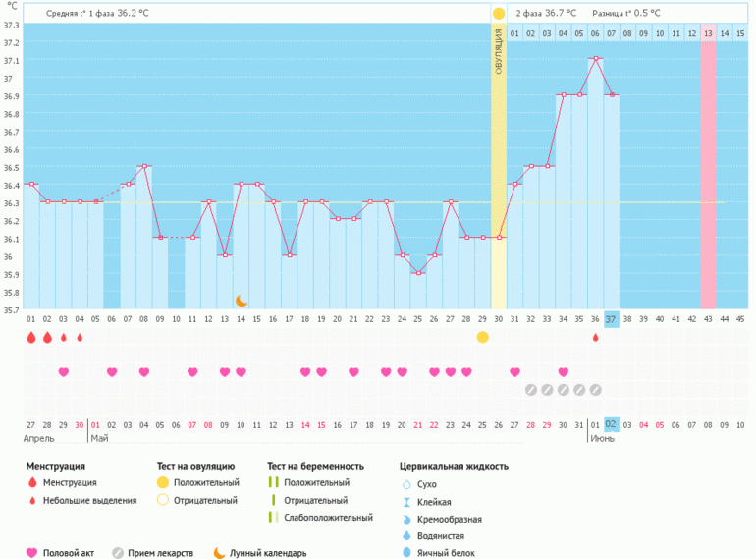
Task: Click the 37.1 temperature peak point on day 36
Action: (x=595, y=59)
